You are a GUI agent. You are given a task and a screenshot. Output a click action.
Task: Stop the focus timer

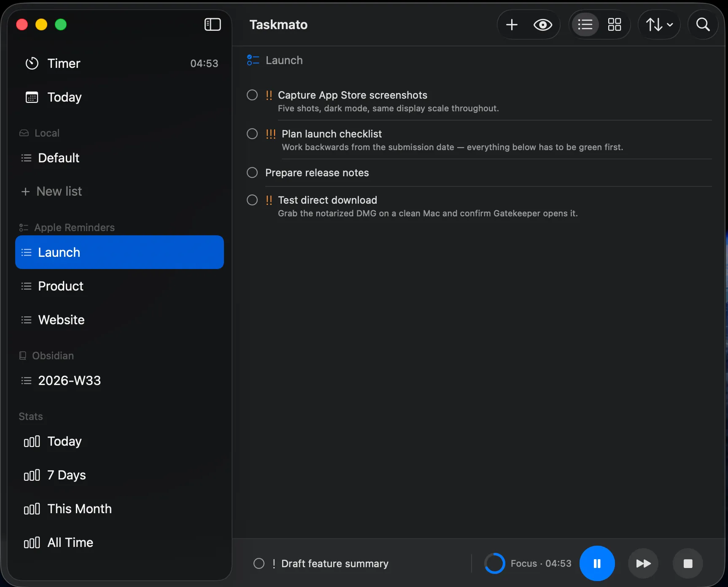688,563
